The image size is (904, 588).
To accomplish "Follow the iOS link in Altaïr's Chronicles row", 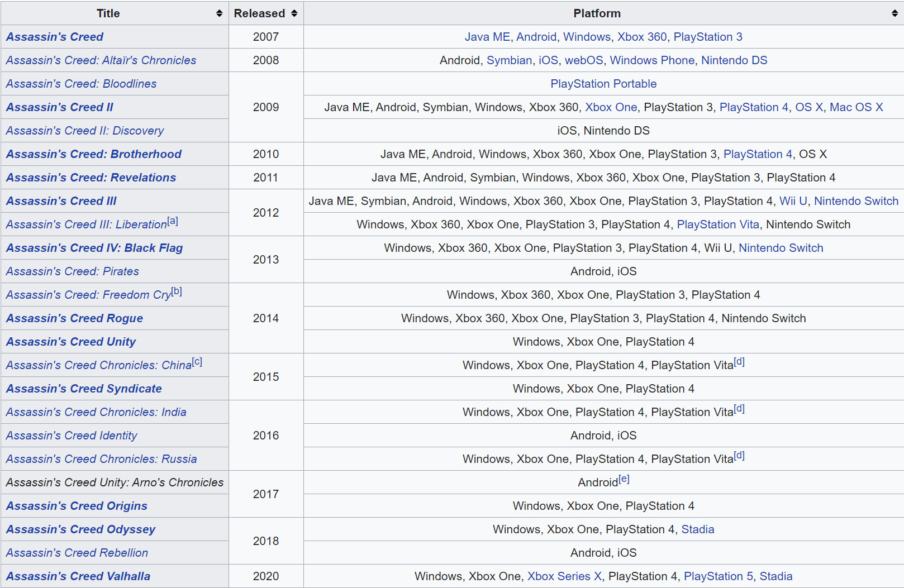I will 549,60.
